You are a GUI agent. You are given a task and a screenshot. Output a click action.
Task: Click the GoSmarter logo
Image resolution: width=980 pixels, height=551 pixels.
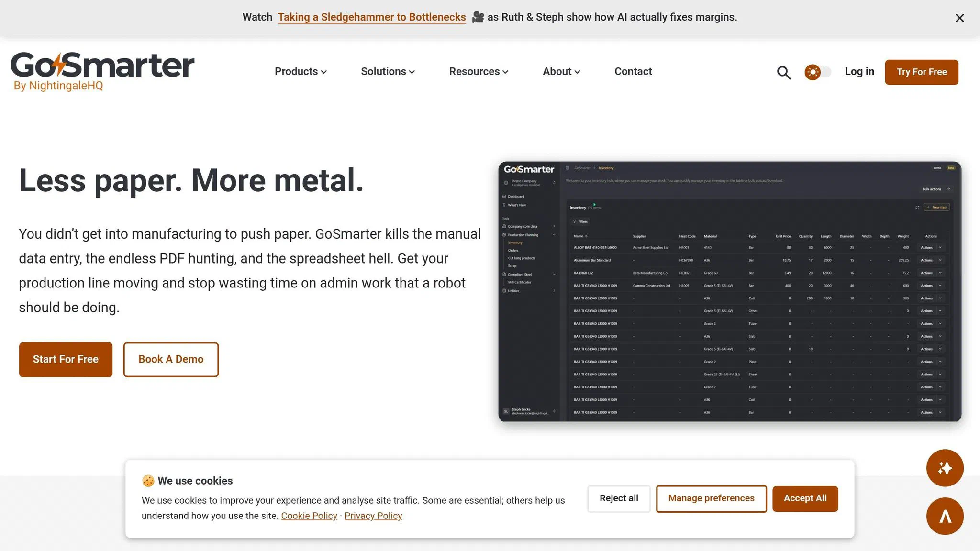pos(102,71)
